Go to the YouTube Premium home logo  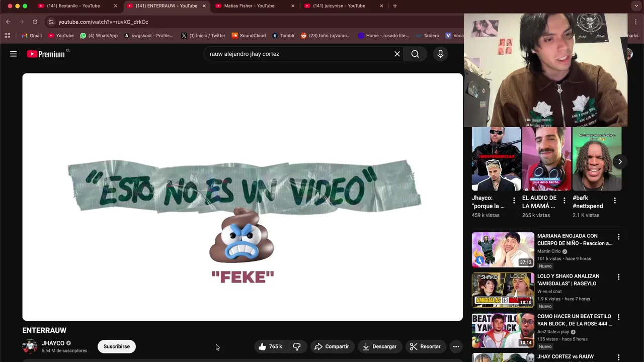(x=46, y=54)
